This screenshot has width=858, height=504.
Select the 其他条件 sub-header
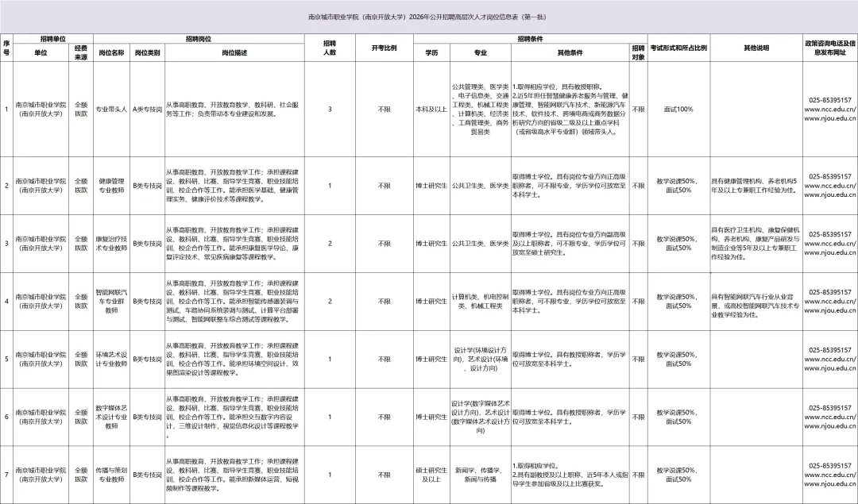(x=570, y=52)
